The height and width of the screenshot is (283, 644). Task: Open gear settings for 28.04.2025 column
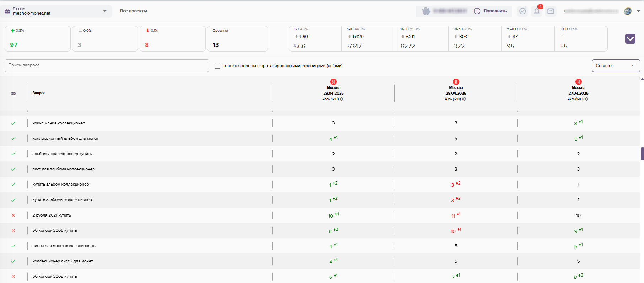pos(464,99)
